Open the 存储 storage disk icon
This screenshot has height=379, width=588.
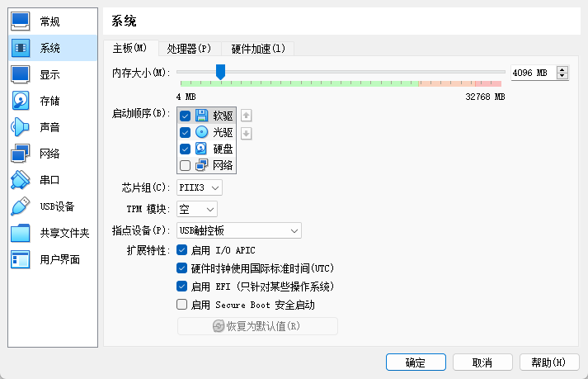point(21,101)
